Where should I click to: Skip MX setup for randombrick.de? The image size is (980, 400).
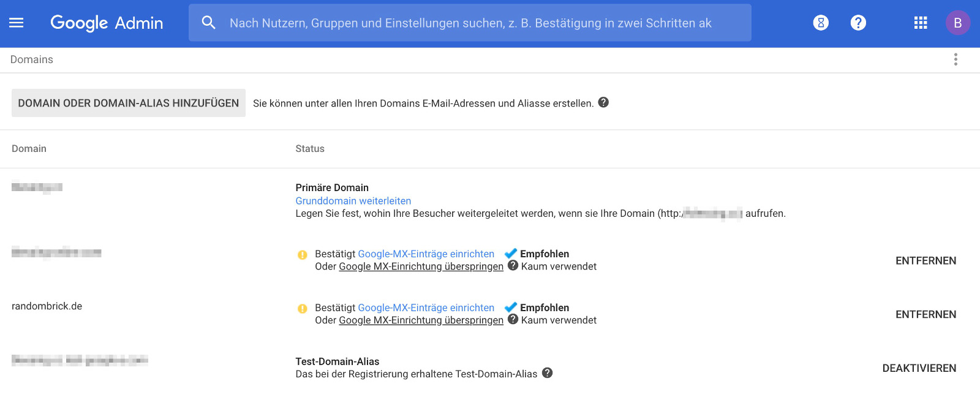tap(421, 320)
